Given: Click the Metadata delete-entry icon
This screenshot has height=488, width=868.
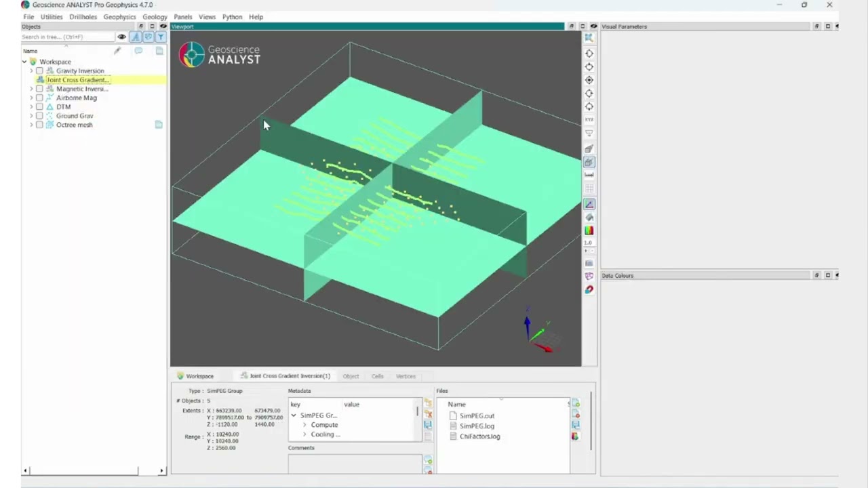Looking at the screenshot, I should pyautogui.click(x=428, y=414).
